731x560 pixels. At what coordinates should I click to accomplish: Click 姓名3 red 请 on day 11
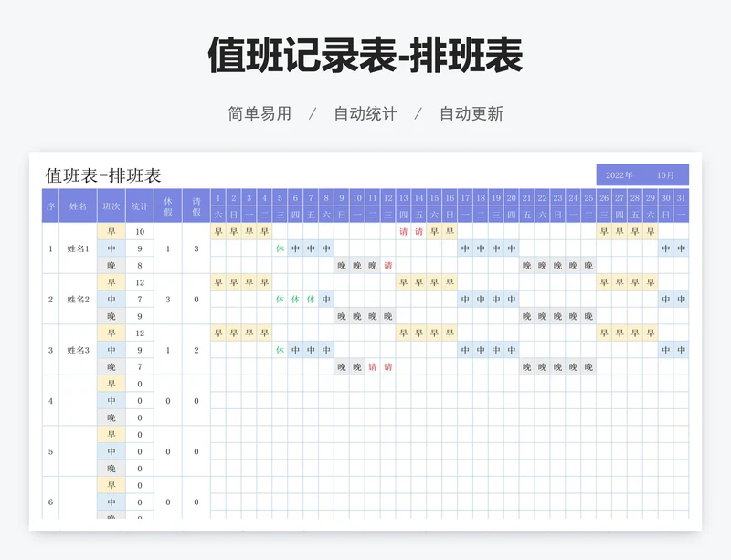373,367
